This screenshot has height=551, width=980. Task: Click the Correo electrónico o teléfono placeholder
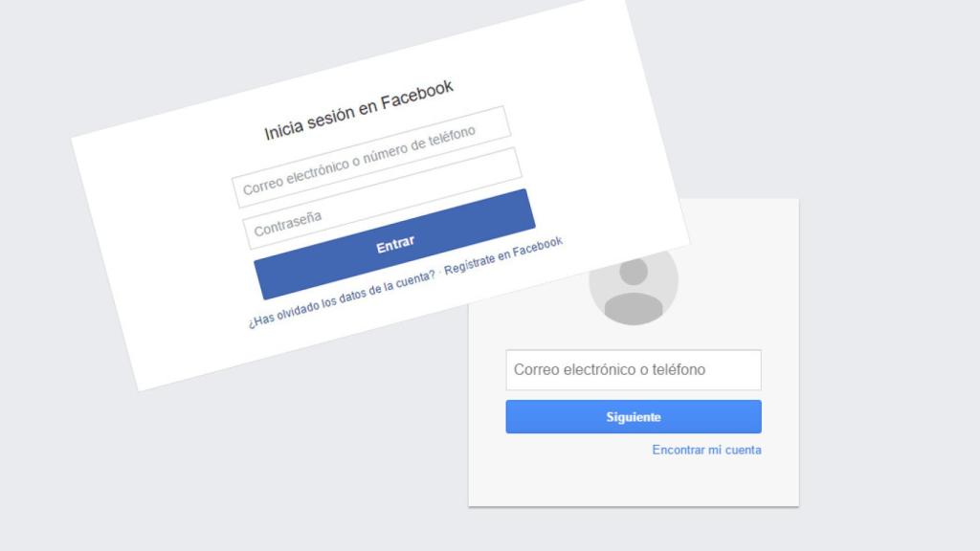pos(610,370)
